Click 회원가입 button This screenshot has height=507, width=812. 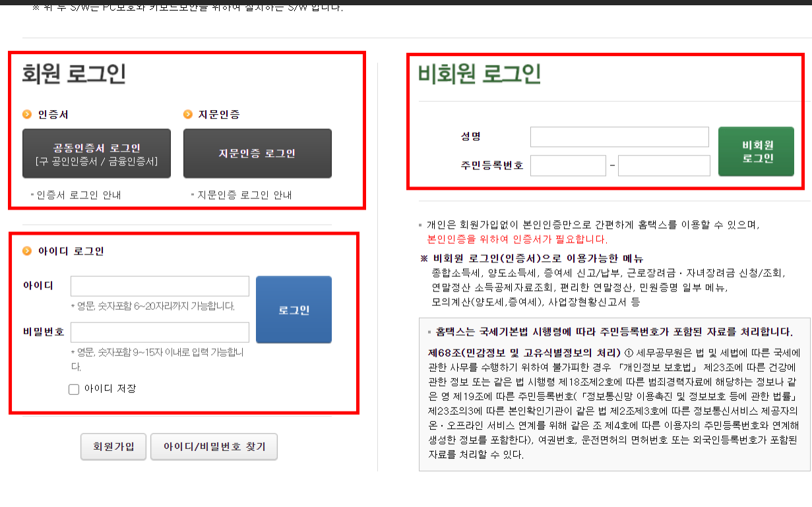113,446
